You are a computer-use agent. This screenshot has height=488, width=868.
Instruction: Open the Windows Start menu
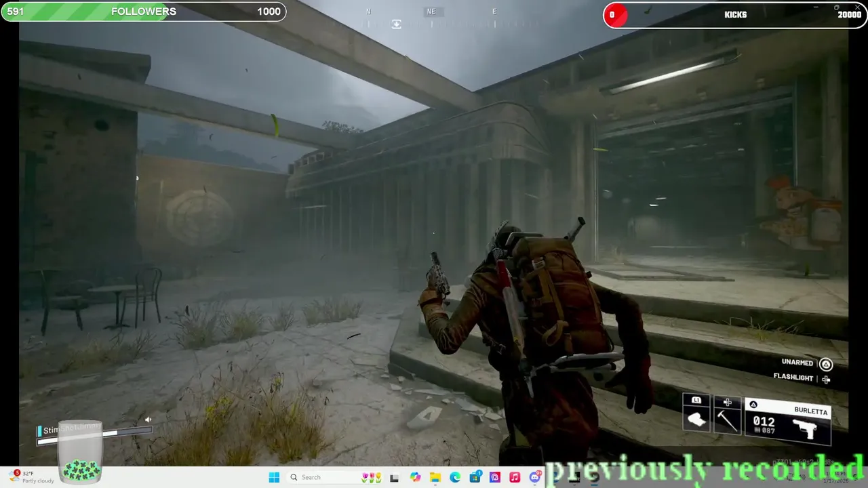point(274,477)
